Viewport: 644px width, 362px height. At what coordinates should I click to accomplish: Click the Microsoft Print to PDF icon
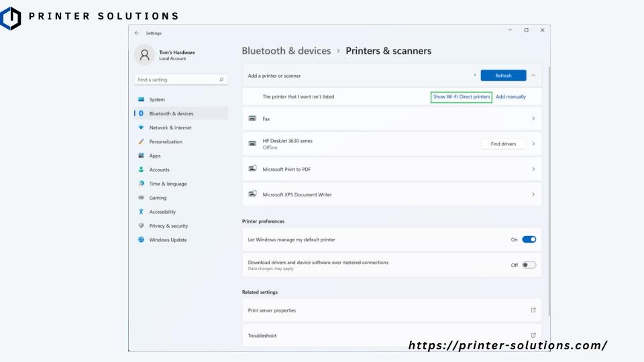point(252,169)
